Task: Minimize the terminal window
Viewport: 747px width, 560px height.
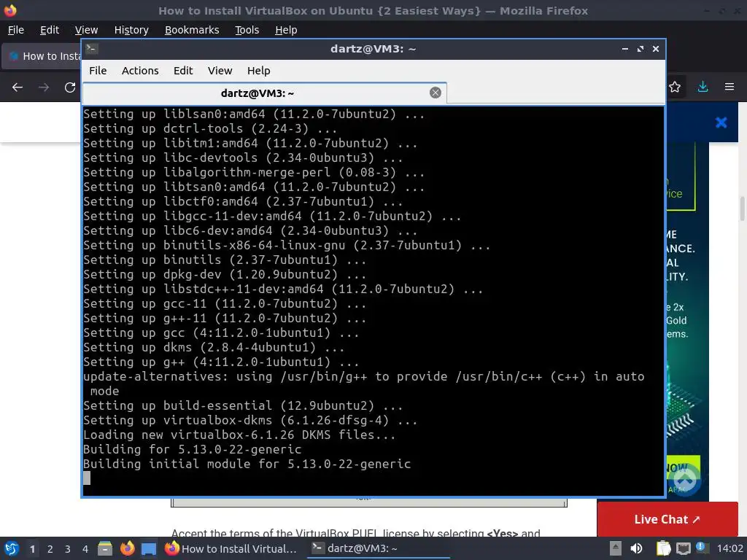Action: 624,49
